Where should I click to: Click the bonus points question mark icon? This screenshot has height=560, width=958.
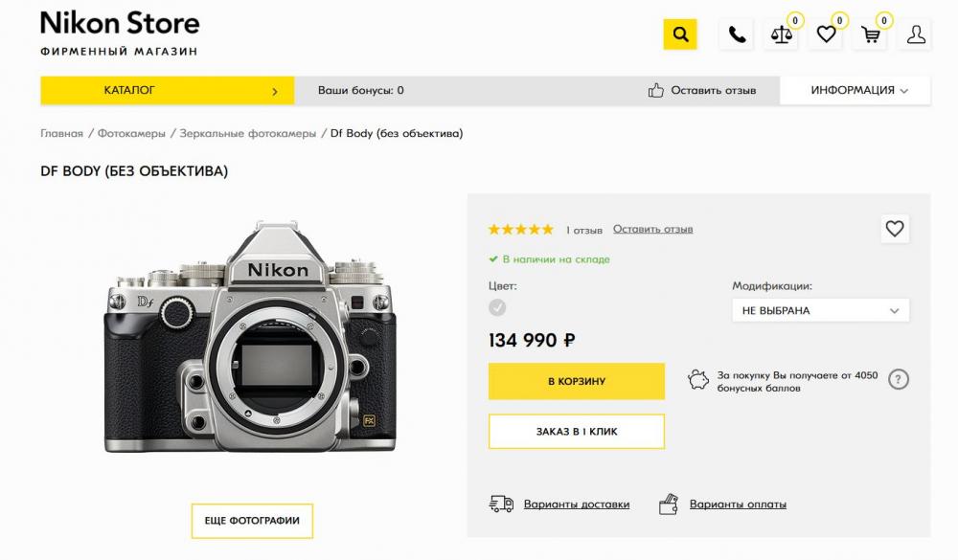[899, 379]
